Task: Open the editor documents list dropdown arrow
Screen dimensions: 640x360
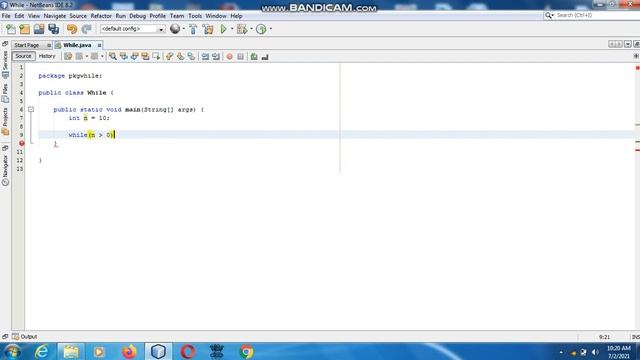Action: (628, 44)
